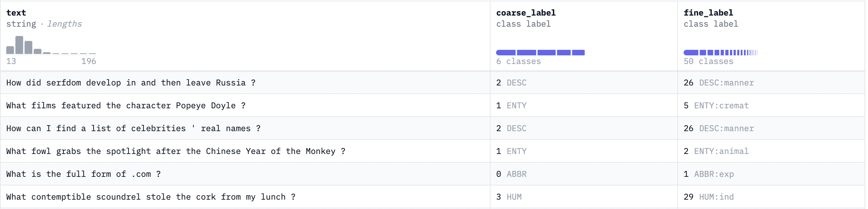The image size is (868, 209).
Task: Select the "What fowl grabs the spotlight" cell
Action: pos(175,151)
